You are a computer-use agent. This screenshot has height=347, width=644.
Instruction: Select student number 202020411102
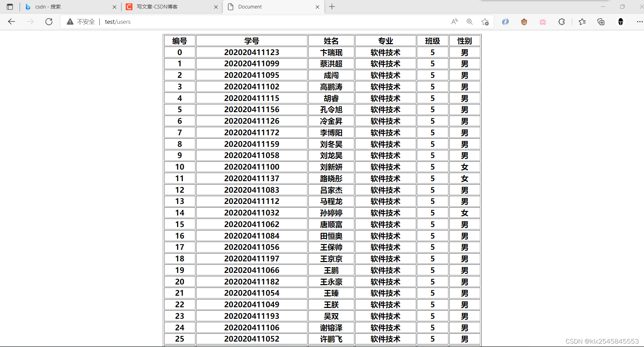(252, 87)
